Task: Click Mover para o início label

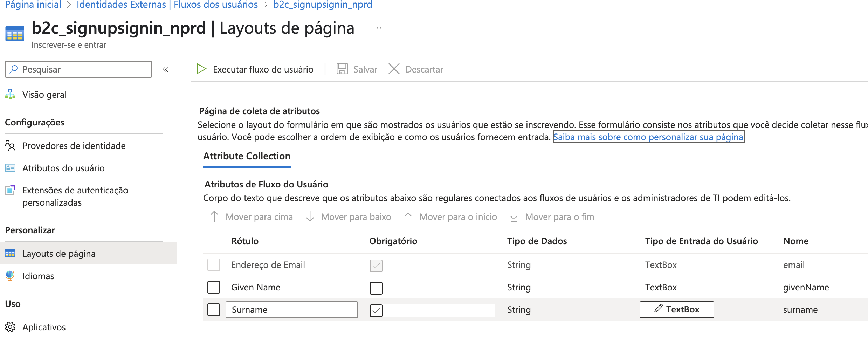Action: [458, 217]
